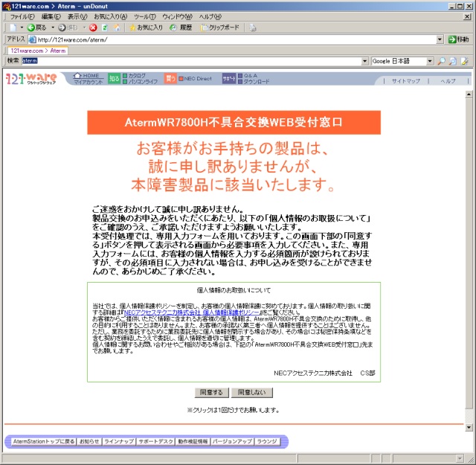
Task: Open クリップボード clipboard toolbar button
Action: click(x=220, y=28)
